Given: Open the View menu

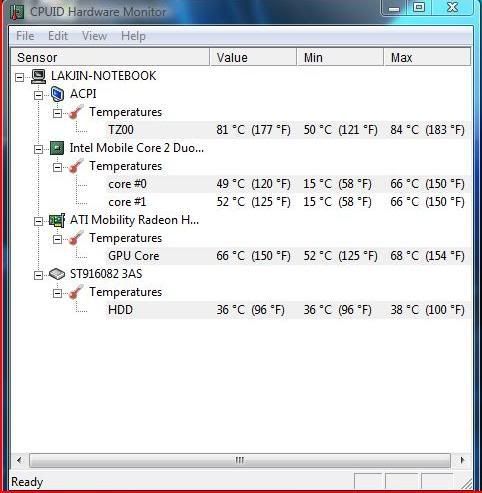Looking at the screenshot, I should [95, 36].
